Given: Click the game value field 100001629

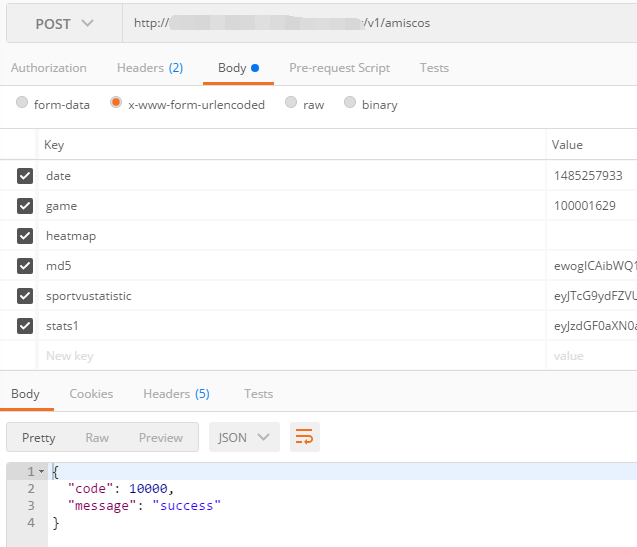Looking at the screenshot, I should point(591,206).
